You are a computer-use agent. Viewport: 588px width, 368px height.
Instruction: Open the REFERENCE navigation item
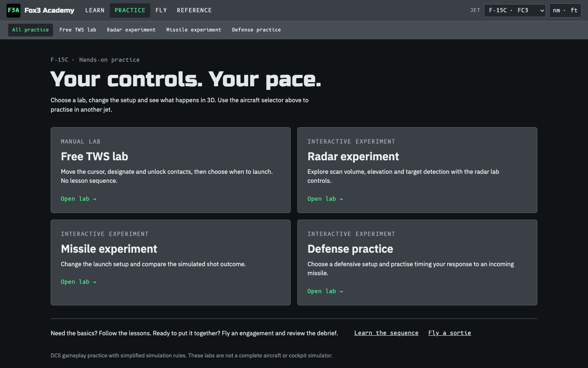pyautogui.click(x=194, y=10)
